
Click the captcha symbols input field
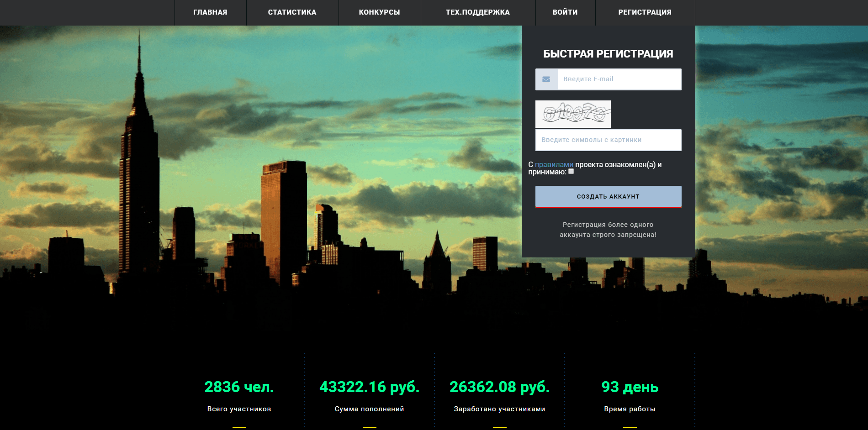[608, 140]
